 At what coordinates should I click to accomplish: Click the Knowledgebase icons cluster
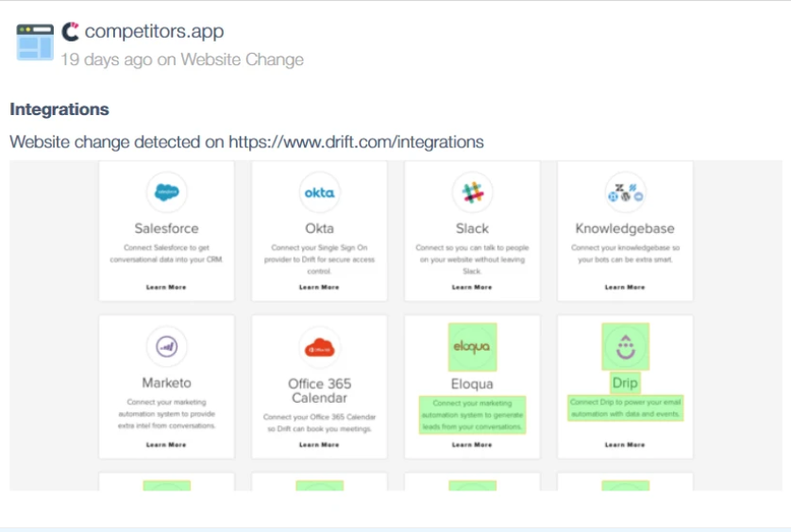[x=625, y=192]
